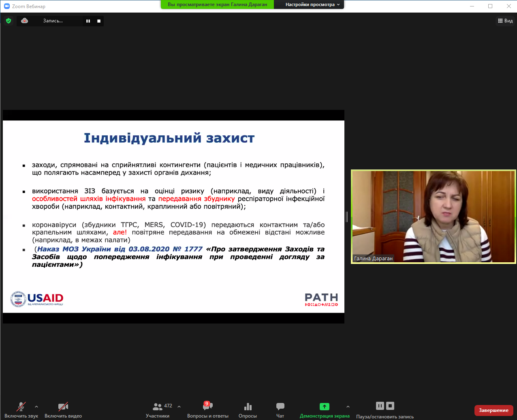Open the Вид layout menu
517x420 pixels.
(505, 21)
